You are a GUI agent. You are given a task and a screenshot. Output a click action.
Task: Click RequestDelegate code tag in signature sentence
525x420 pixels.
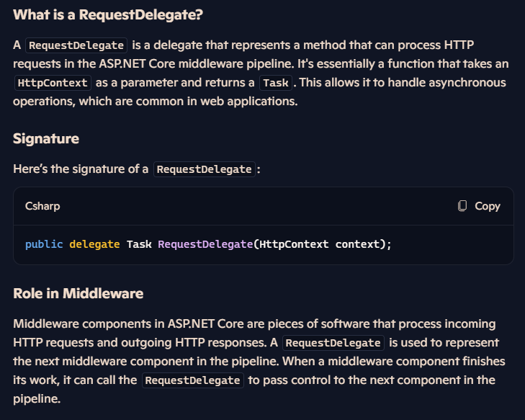tap(205, 169)
